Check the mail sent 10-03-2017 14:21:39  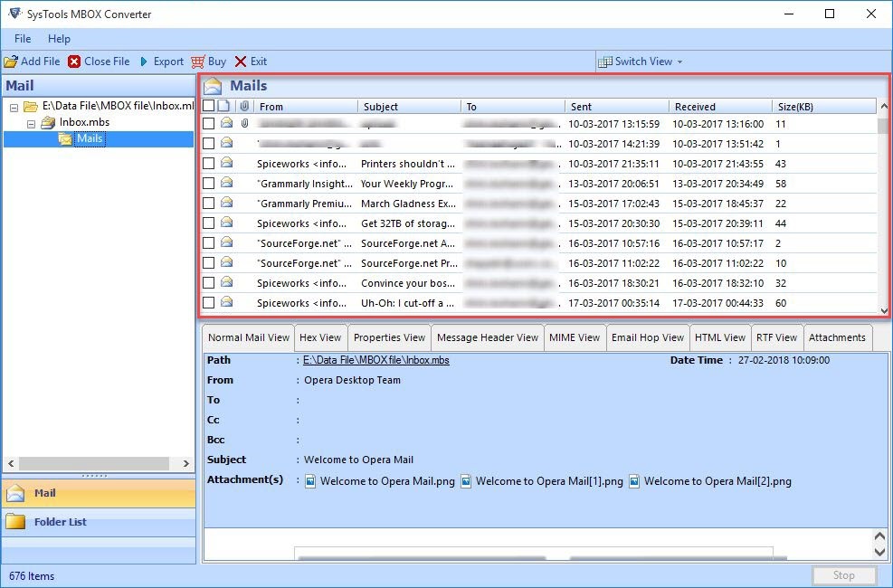tap(208, 144)
